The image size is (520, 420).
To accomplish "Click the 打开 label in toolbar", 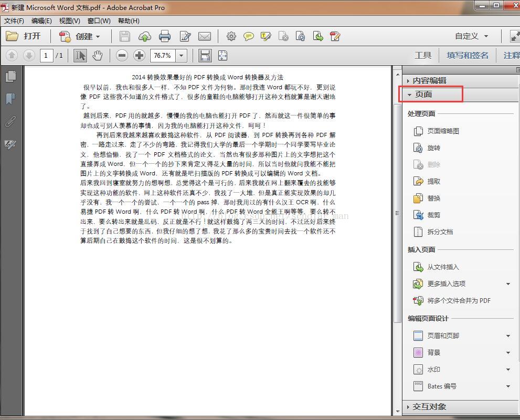I will coord(32,36).
